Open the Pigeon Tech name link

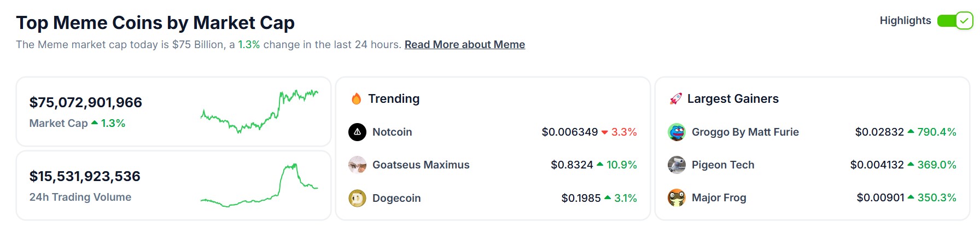point(723,165)
